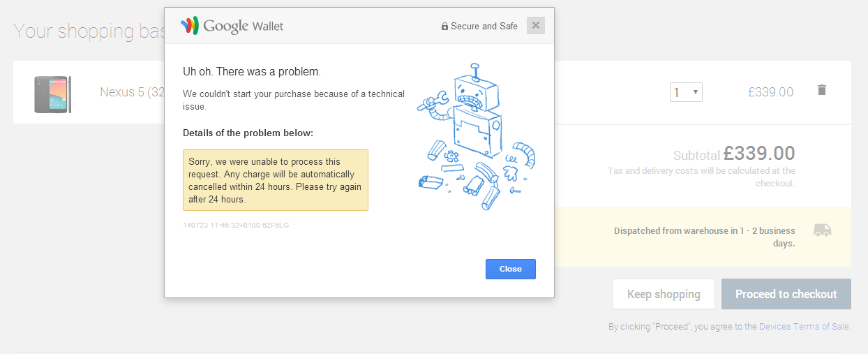This screenshot has width=868, height=354.
Task: Remove Nexus 5 using the trash icon
Action: point(821,90)
